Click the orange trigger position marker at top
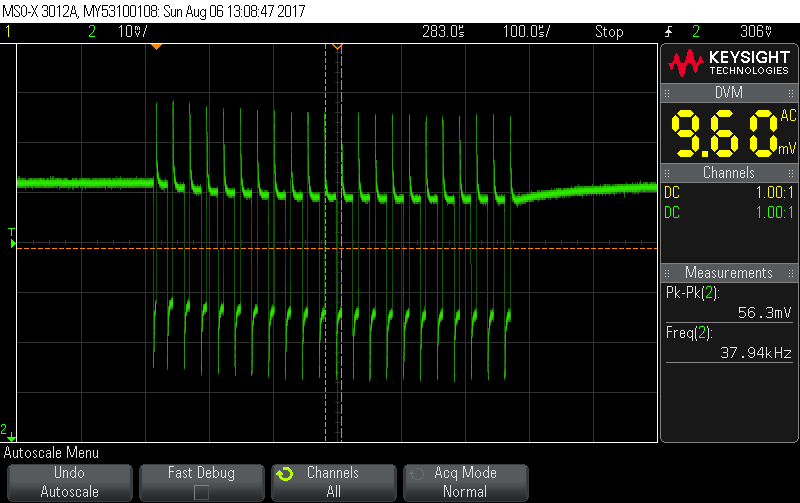This screenshot has width=800, height=503. (x=156, y=47)
